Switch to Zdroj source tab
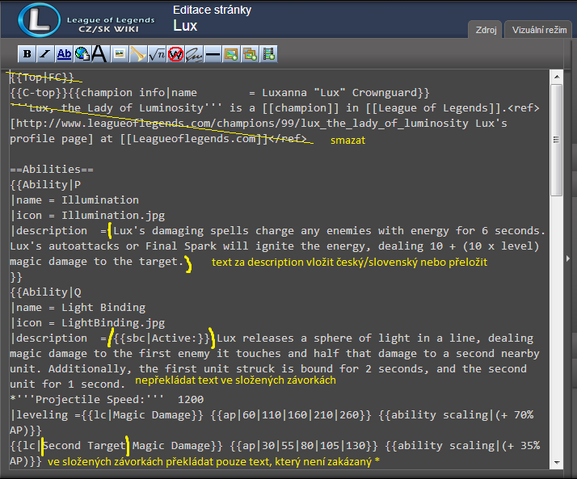The image size is (577, 479). (x=485, y=30)
